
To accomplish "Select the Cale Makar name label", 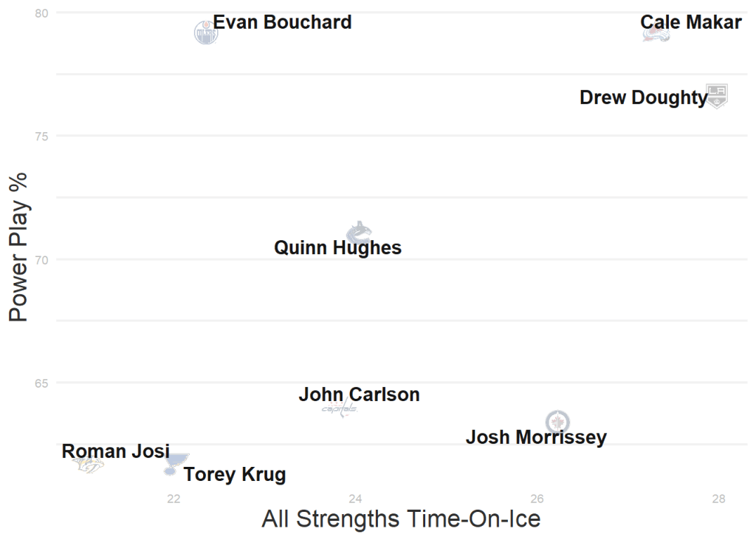I will pos(690,22).
